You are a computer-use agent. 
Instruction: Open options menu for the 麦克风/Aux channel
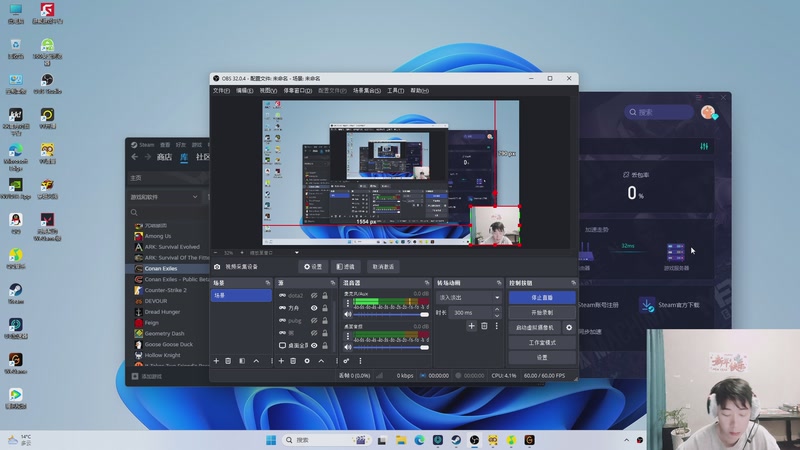[348, 303]
